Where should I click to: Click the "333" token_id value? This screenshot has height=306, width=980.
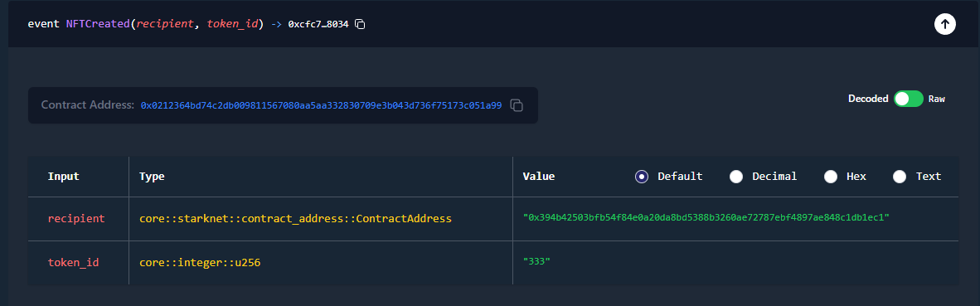click(536, 261)
